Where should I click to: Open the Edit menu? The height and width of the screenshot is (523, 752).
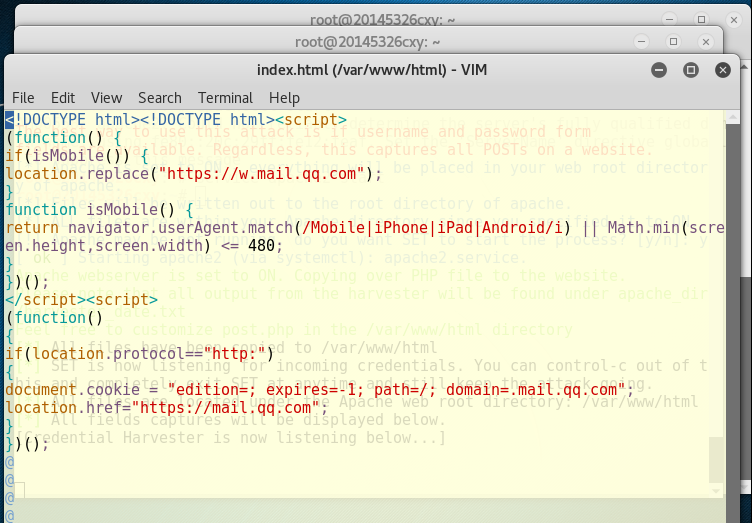[63, 98]
